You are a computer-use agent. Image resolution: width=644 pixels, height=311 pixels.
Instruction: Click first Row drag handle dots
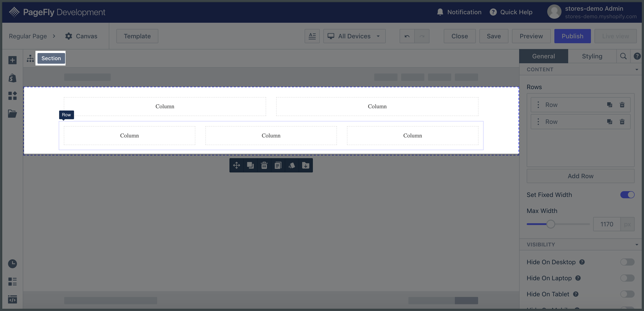(x=538, y=105)
